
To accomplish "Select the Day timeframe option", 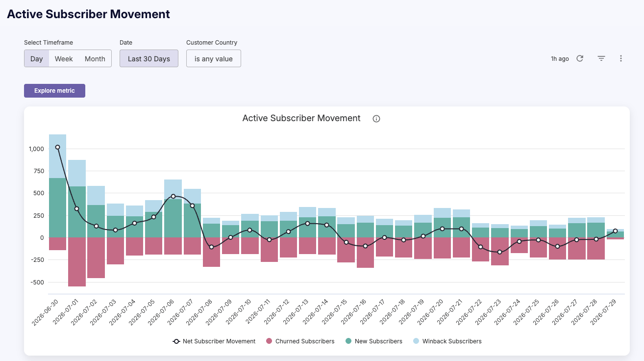I will (x=37, y=58).
